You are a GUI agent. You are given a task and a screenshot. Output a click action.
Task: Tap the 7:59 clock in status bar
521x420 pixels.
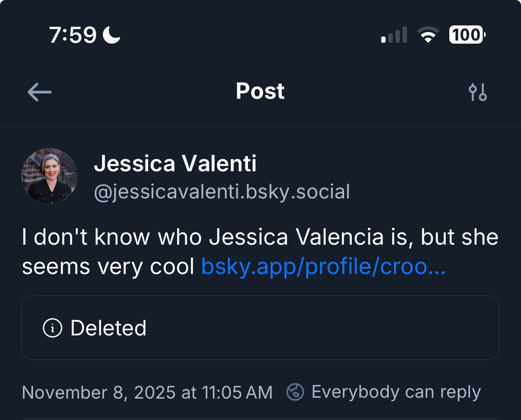pos(73,35)
